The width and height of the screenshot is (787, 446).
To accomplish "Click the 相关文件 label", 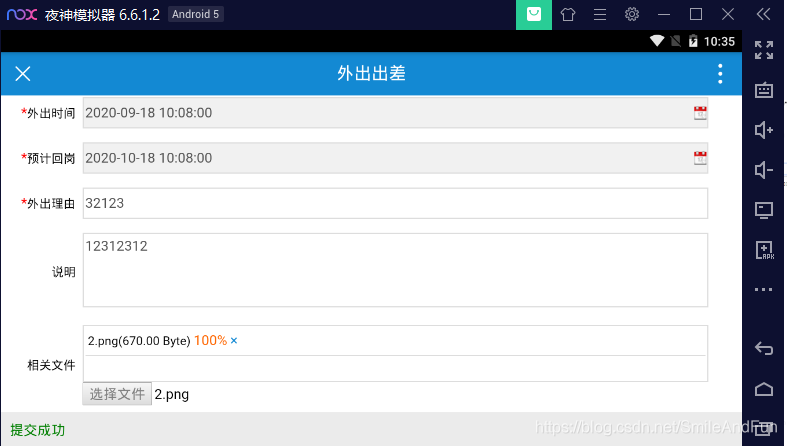I will coord(51,365).
